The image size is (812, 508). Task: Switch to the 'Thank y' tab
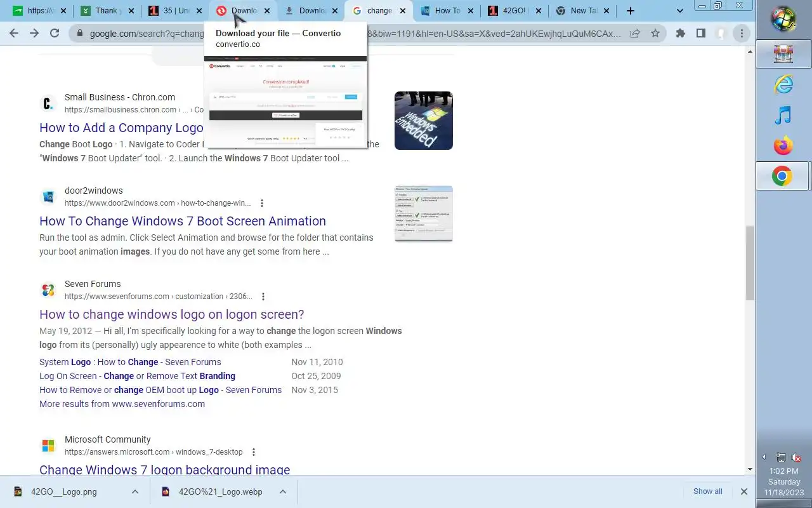pyautogui.click(x=106, y=11)
